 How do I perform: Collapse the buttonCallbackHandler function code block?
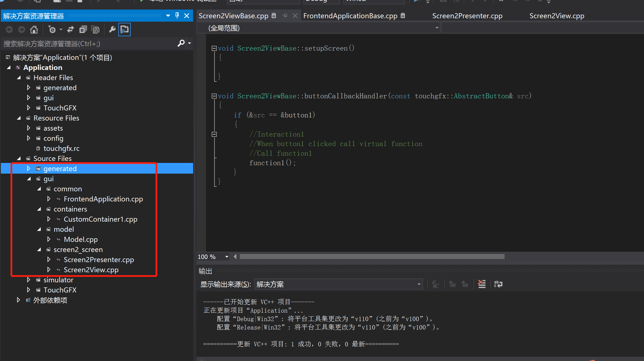point(214,96)
